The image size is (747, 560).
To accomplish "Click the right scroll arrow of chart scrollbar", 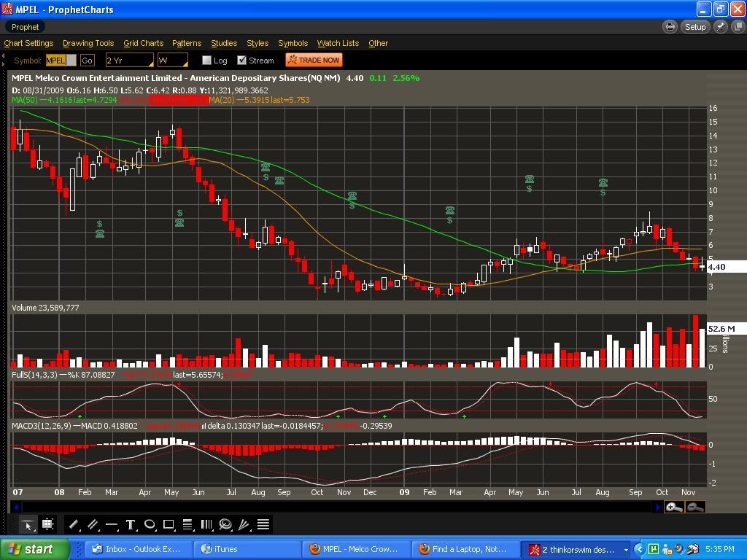I will coord(659,507).
